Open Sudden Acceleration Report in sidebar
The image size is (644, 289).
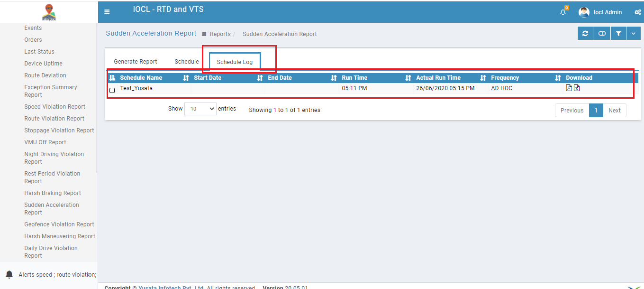click(52, 209)
